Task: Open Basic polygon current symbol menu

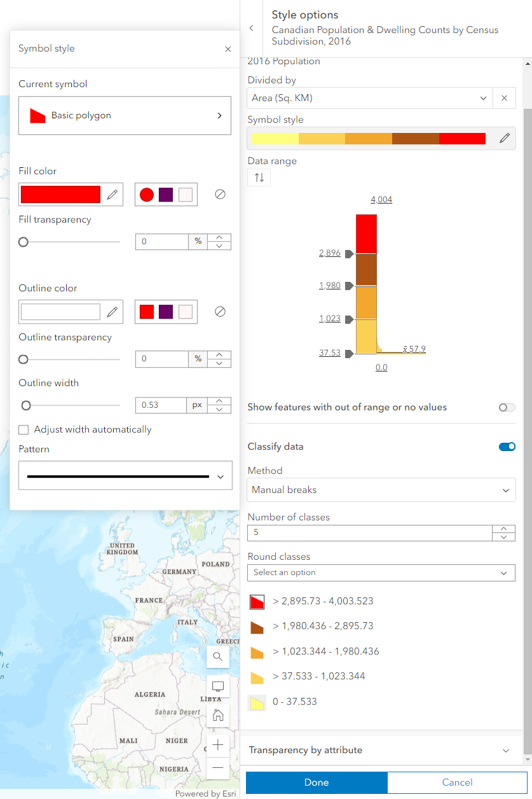Action: 125,116
